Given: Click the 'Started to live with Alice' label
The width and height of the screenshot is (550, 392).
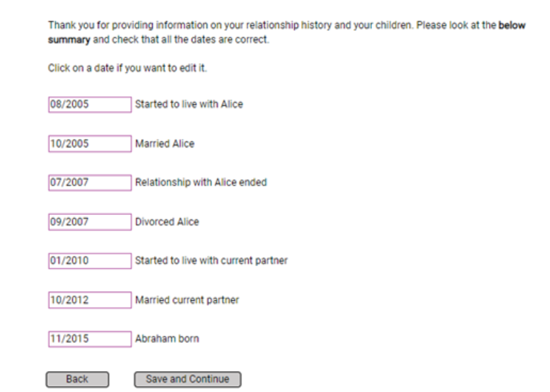Looking at the screenshot, I should 189,104.
